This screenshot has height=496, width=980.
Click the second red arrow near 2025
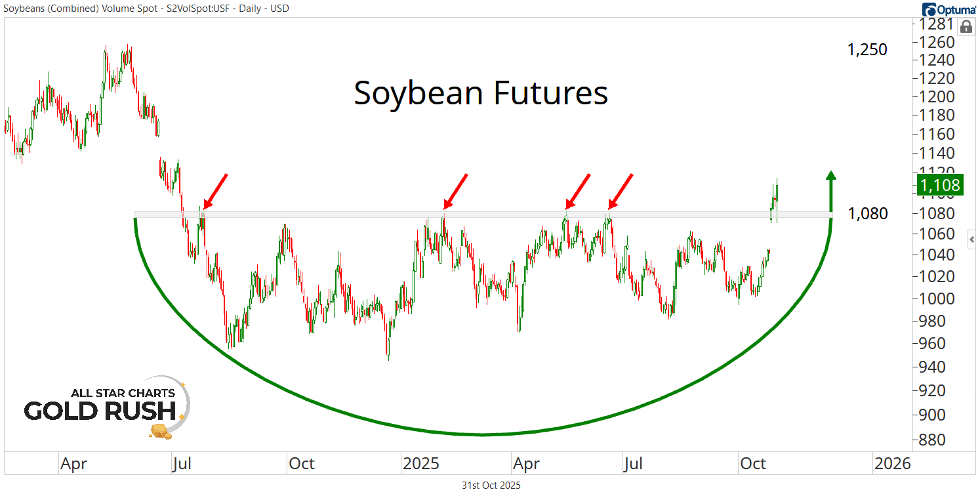(x=455, y=191)
